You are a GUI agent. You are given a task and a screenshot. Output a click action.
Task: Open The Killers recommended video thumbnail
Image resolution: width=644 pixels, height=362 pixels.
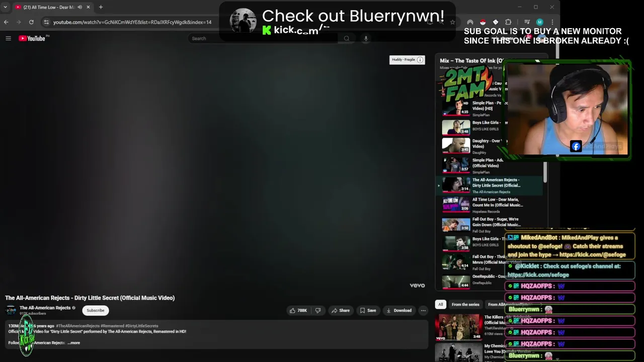[458, 327]
